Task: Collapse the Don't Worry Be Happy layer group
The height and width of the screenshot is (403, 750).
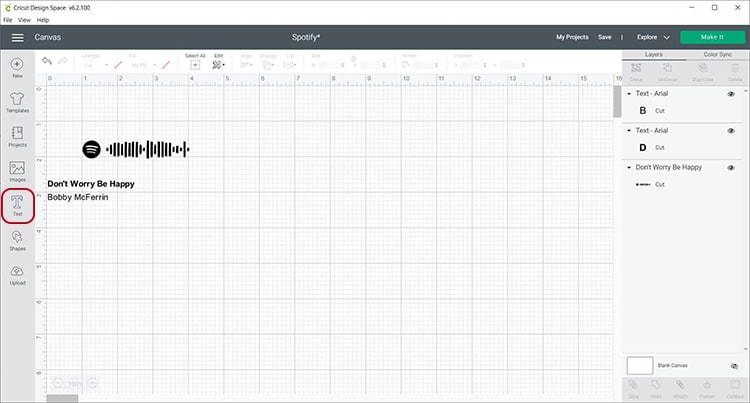Action: (x=629, y=167)
